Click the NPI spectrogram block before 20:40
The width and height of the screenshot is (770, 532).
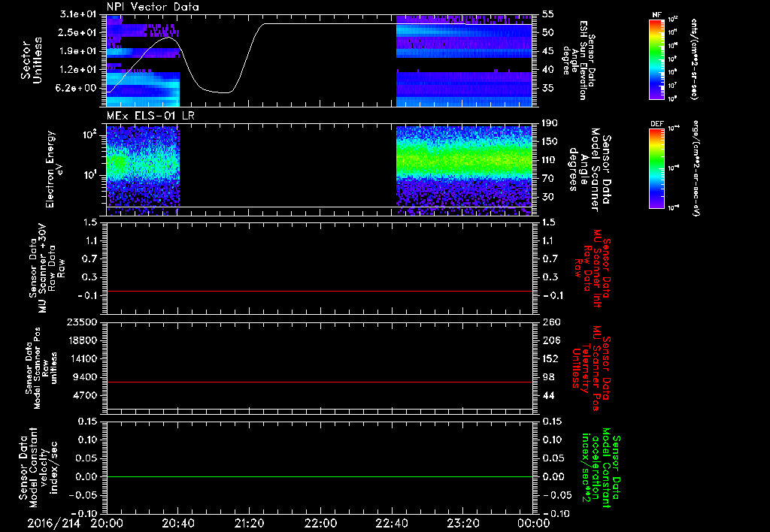click(x=143, y=60)
